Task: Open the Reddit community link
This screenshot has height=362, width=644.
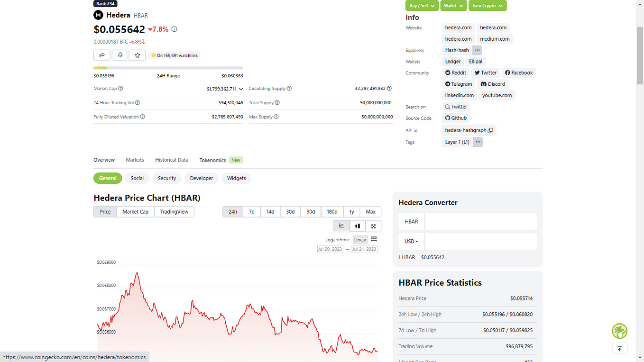Action: tap(456, 73)
